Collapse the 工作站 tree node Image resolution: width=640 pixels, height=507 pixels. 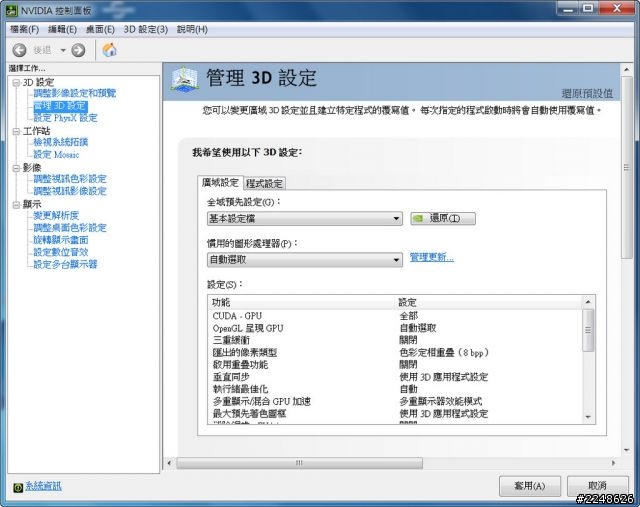pyautogui.click(x=16, y=131)
